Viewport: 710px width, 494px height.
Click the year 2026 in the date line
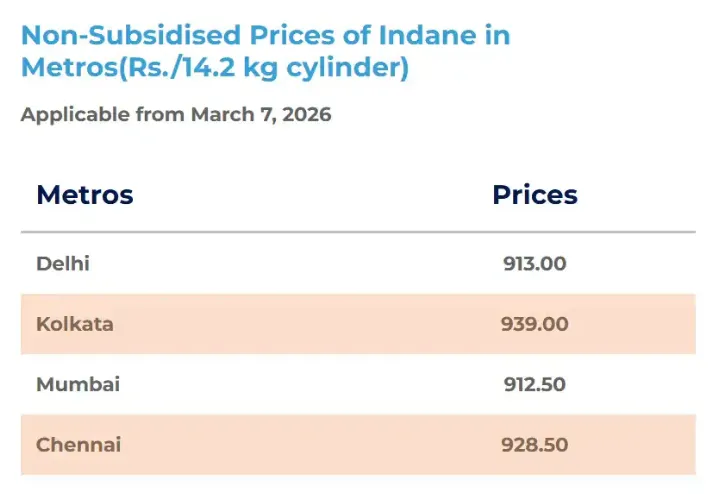[305, 114]
